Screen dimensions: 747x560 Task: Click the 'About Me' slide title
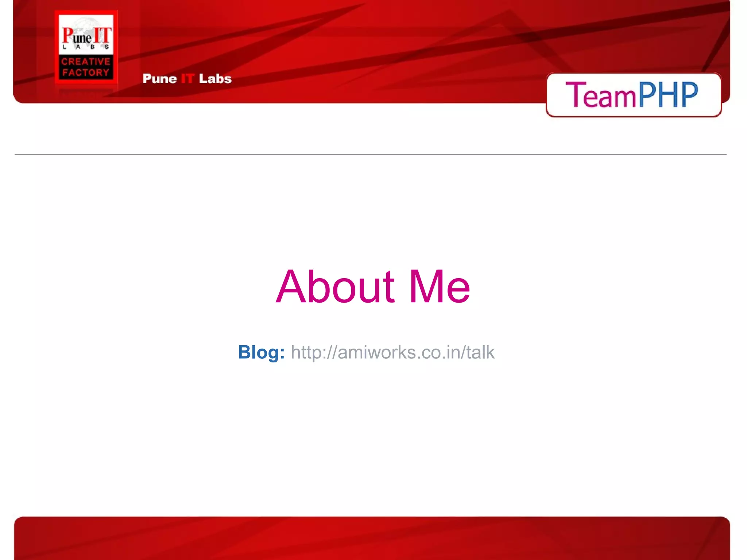click(x=373, y=287)
